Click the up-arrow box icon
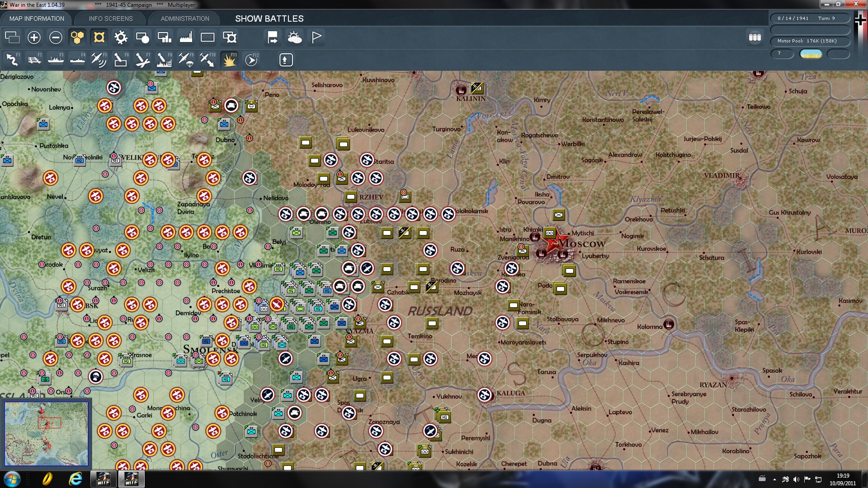868x488 pixels. tap(286, 60)
